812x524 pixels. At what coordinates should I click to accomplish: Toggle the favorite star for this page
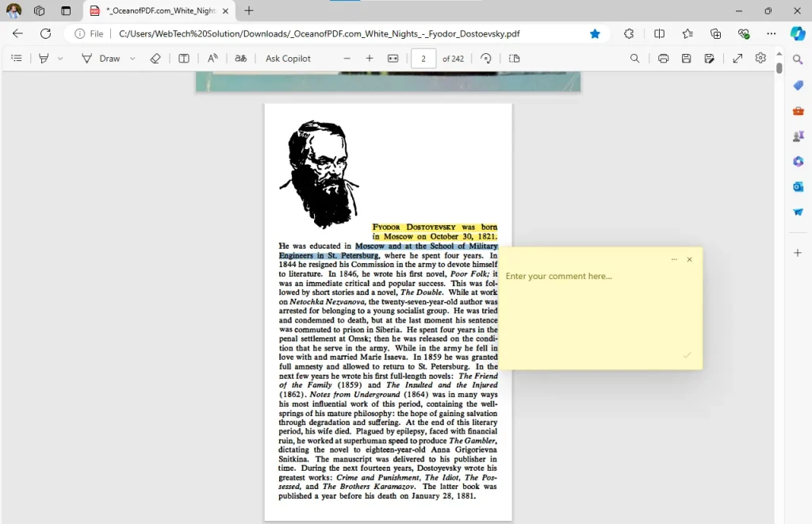(x=595, y=33)
